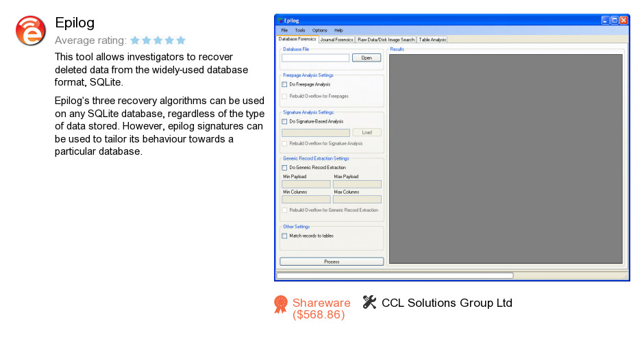644x339 pixels.
Task: Open the Tools menu
Action: [300, 30]
